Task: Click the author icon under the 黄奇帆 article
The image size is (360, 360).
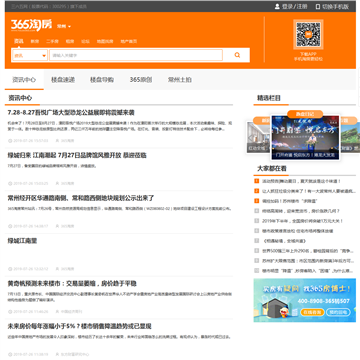Action: tap(57, 312)
